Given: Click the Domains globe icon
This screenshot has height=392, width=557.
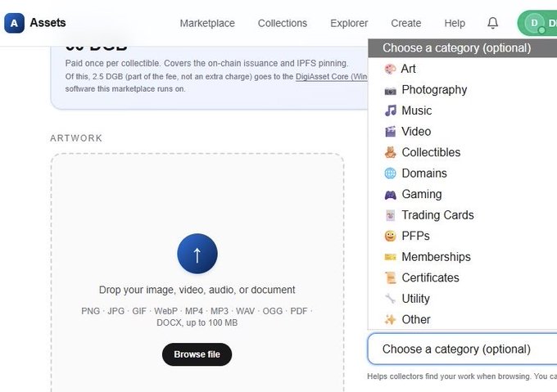Looking at the screenshot, I should (390, 173).
